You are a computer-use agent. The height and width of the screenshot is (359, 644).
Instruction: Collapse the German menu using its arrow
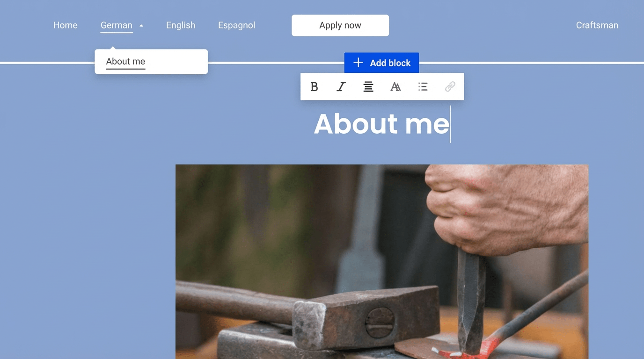pos(141,26)
